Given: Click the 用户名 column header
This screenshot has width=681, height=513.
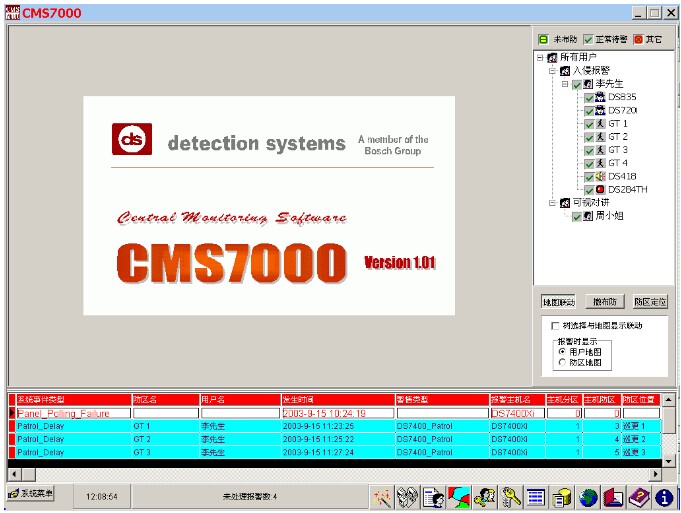Looking at the screenshot, I should tap(240, 400).
